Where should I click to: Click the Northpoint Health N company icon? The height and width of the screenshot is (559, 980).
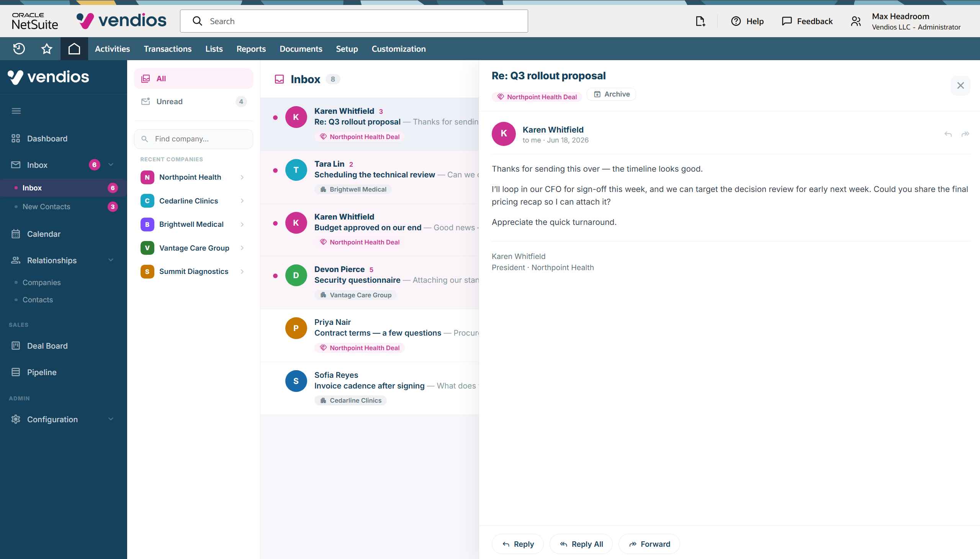click(x=147, y=177)
